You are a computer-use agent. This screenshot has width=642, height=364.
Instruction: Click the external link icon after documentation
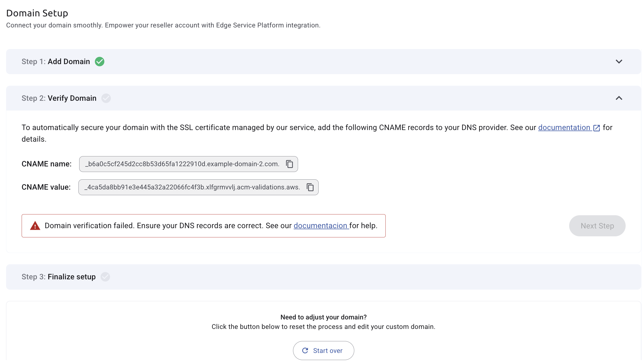point(596,128)
